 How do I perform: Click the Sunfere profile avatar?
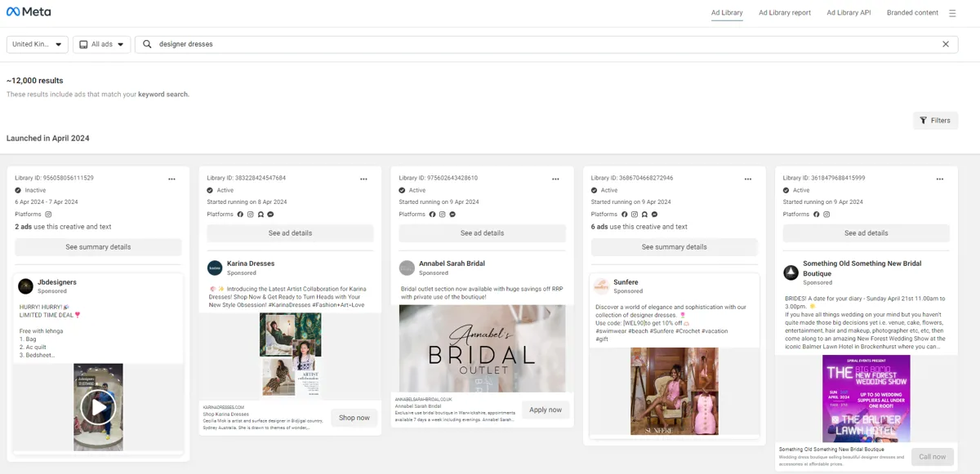click(x=601, y=286)
